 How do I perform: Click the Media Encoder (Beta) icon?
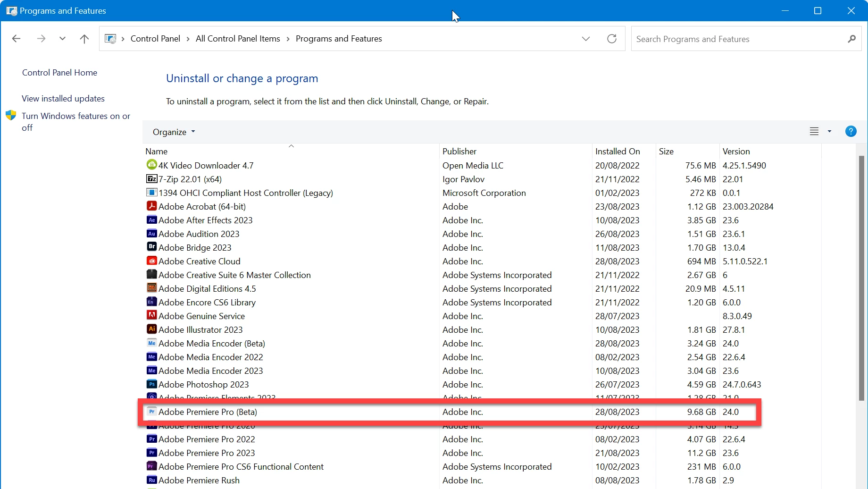point(151,343)
